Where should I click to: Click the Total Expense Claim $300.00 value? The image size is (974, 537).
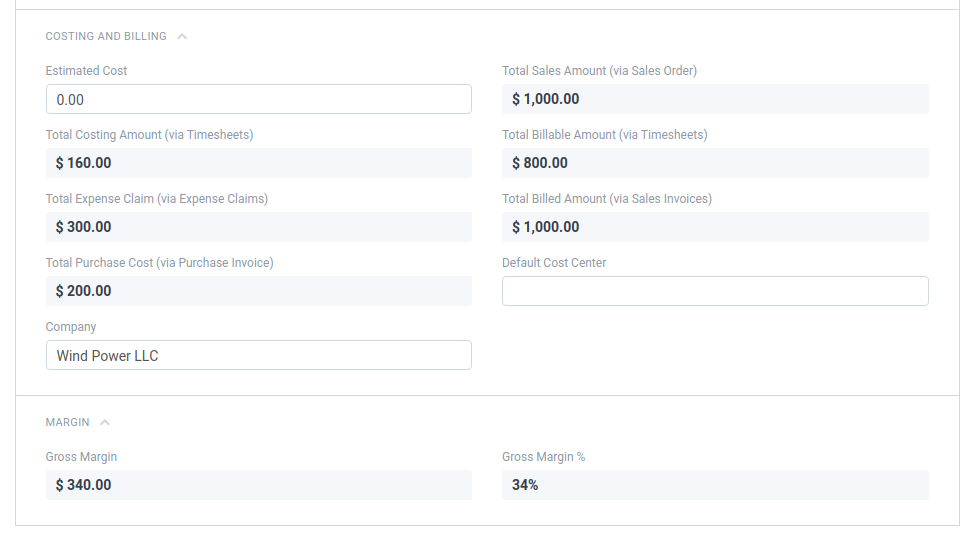point(84,227)
